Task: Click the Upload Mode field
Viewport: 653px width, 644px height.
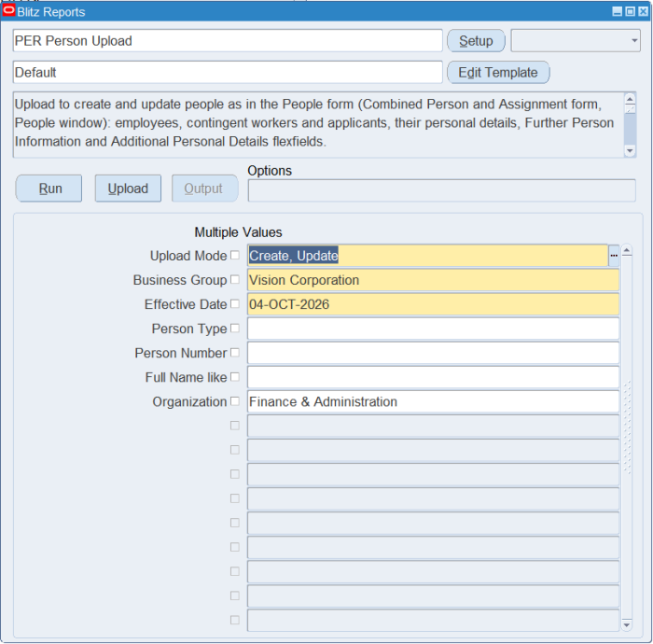Action: 428,256
